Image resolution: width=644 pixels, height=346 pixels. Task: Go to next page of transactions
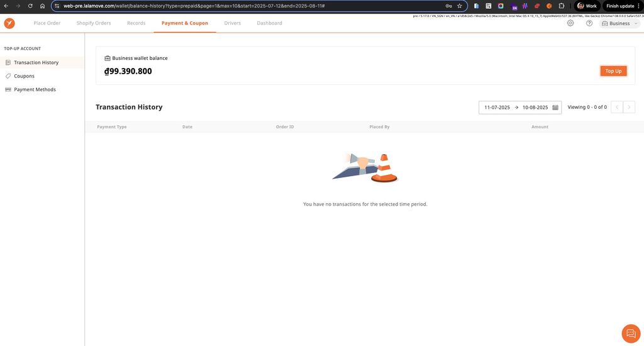[629, 108]
